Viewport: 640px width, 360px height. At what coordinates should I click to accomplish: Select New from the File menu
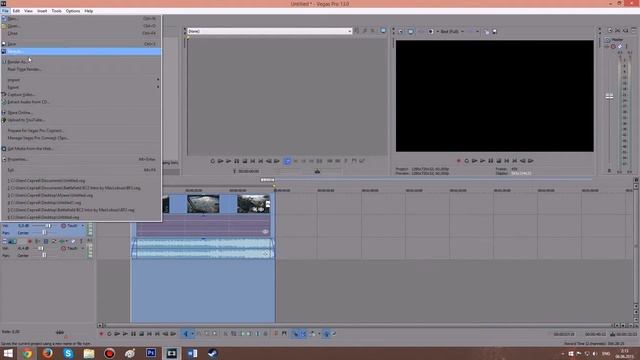pyautogui.click(x=81, y=18)
